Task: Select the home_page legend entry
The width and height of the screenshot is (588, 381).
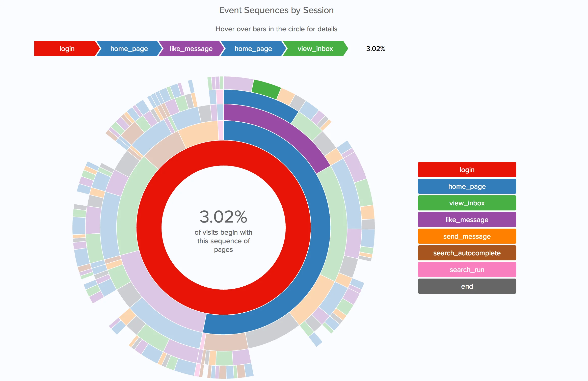Action: coord(467,186)
